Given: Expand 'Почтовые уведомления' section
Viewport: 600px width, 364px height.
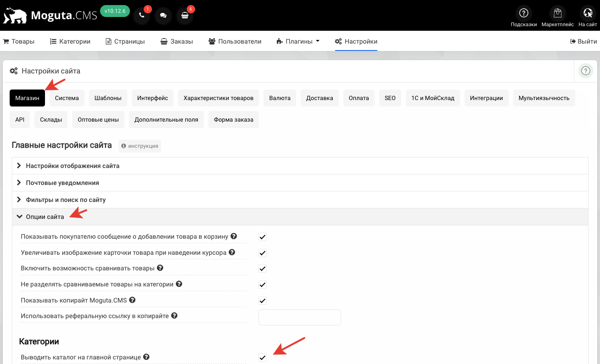Looking at the screenshot, I should click(300, 183).
